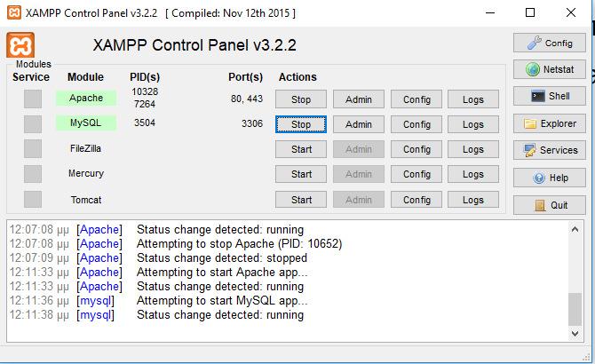Click the Tomcat module label
This screenshot has height=364, width=595.
click(86, 200)
